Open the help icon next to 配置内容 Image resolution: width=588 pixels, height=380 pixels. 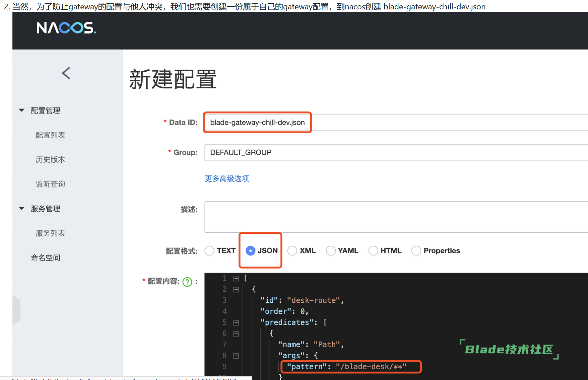click(187, 282)
